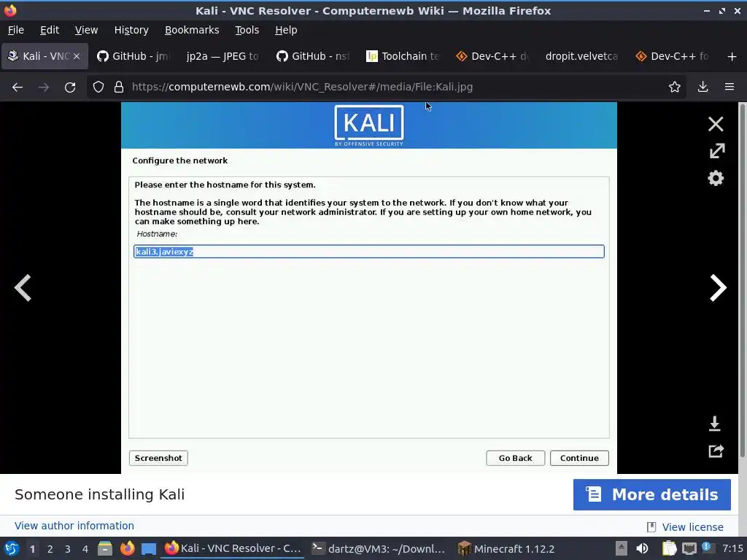Switch to the GitHub - jm tab
747x560 pixels.
pyautogui.click(x=133, y=56)
